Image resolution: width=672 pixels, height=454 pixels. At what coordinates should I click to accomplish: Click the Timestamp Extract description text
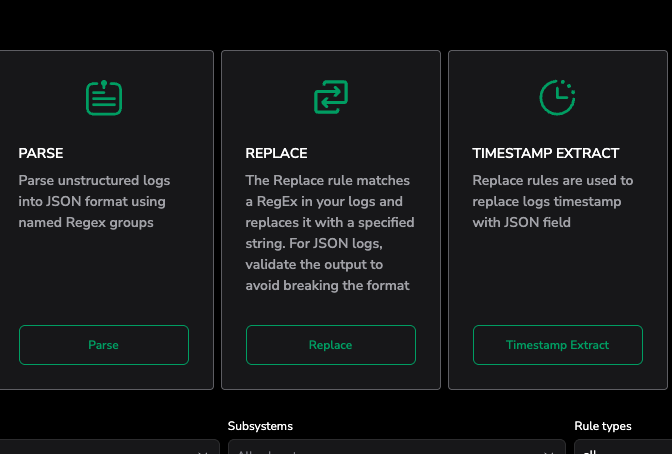coord(552,201)
